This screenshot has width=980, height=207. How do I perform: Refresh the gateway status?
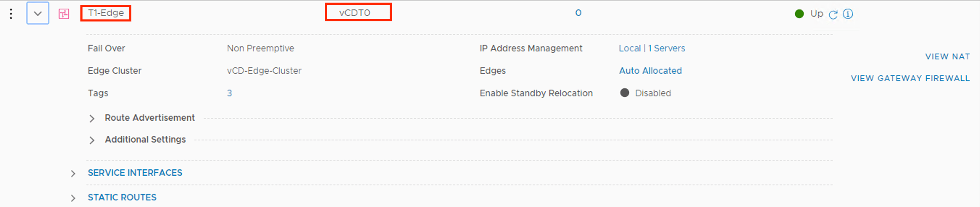(x=833, y=14)
